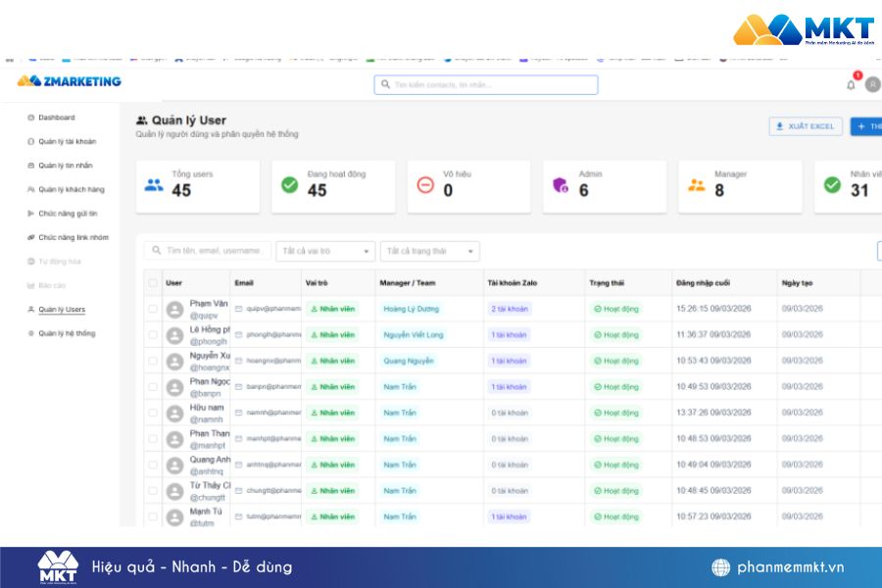The image size is (882, 588).
Task: Click the Nguyễn Viết Long manager tag
Action: (414, 335)
